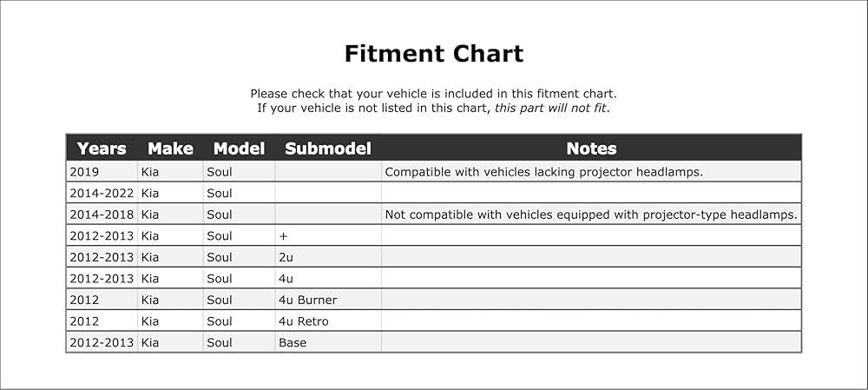Click the submodel cell reading only "4u"
Screen dimensions: 868x390
click(x=286, y=279)
